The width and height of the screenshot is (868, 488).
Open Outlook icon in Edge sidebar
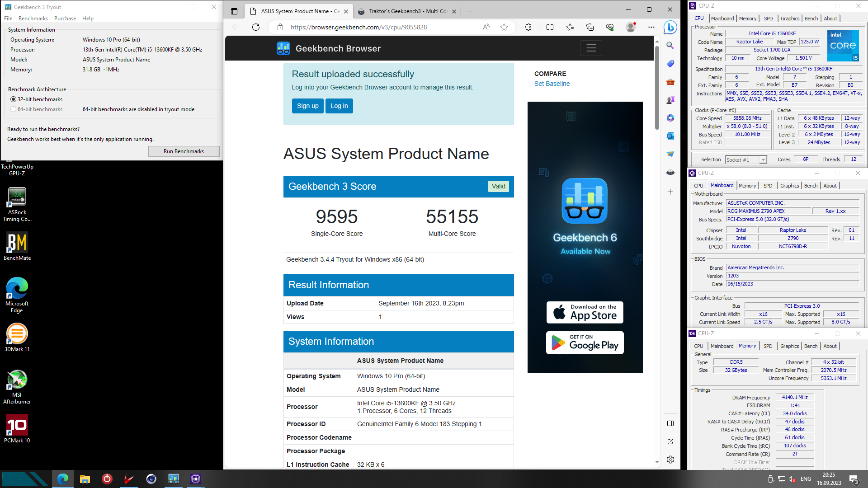point(670,136)
